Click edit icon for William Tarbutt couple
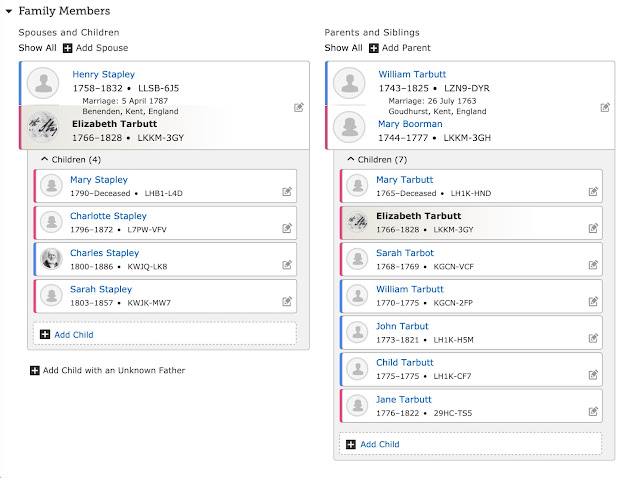The width and height of the screenshot is (639, 478). [x=604, y=107]
